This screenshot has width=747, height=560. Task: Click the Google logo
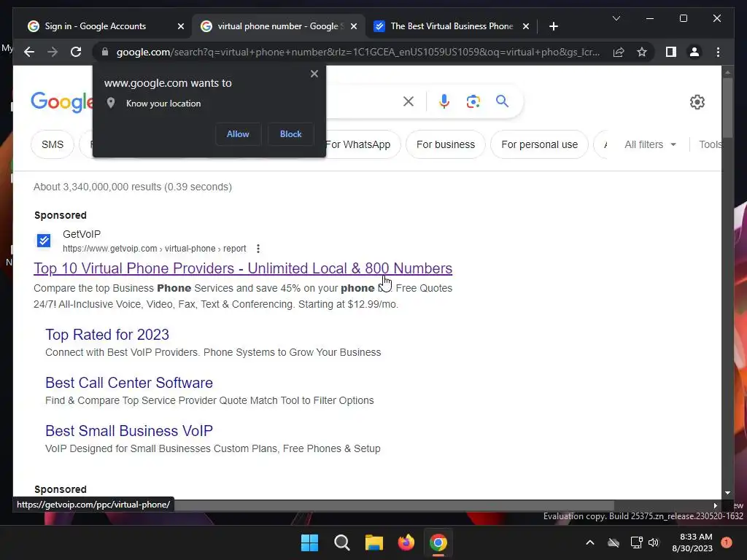pos(62,102)
